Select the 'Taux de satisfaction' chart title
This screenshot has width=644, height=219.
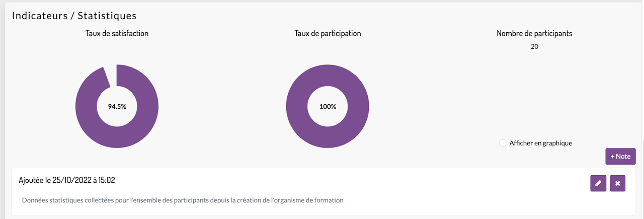click(x=117, y=34)
